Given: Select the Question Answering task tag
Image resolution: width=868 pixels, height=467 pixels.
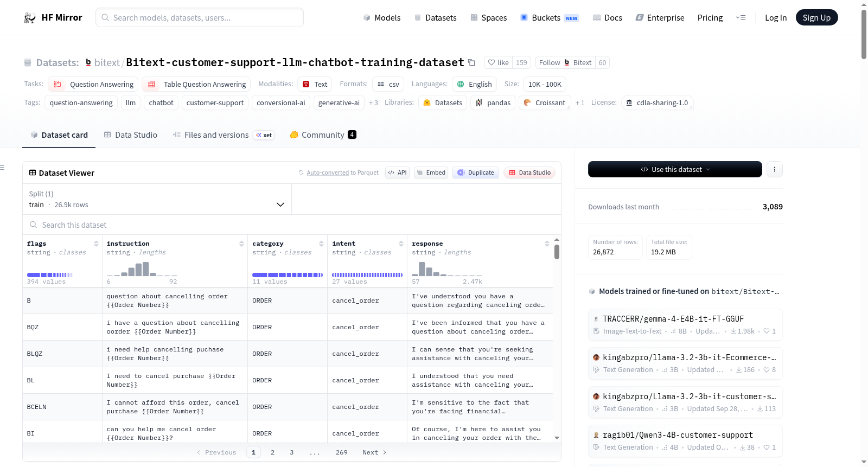Looking at the screenshot, I should click(93, 85).
